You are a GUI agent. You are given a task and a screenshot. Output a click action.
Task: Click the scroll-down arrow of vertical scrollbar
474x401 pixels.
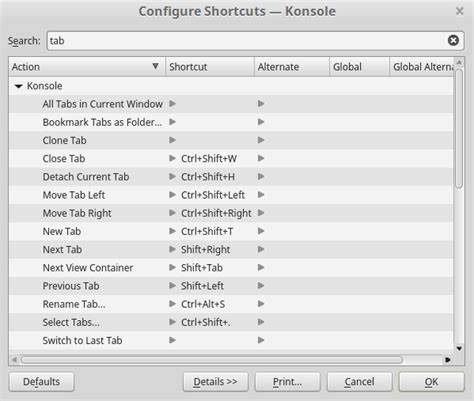tap(459, 348)
